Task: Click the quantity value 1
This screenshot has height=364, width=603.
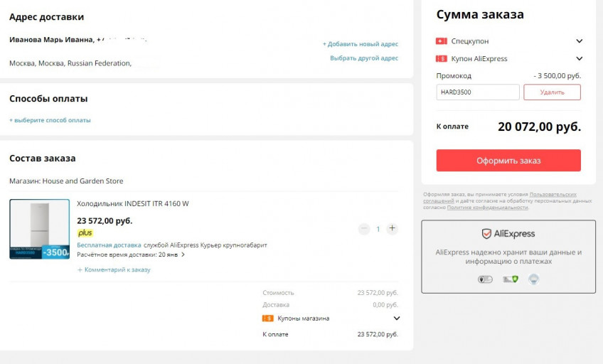Action: click(378, 229)
